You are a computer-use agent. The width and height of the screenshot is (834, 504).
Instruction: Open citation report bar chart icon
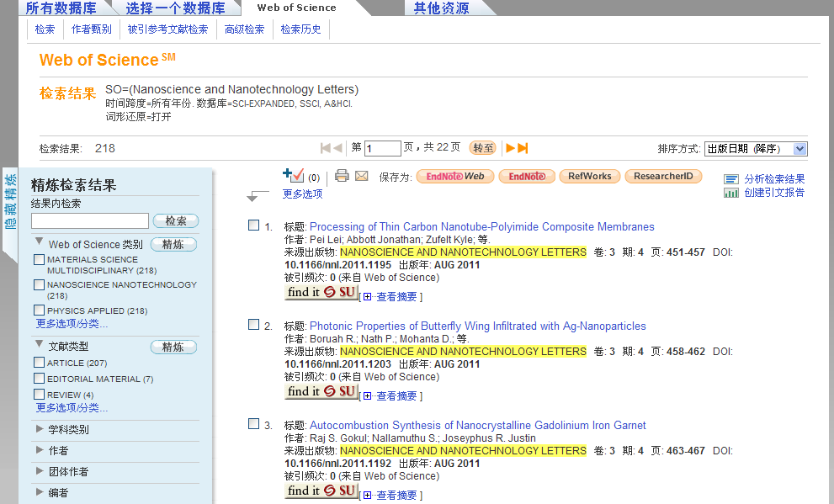[x=731, y=193]
